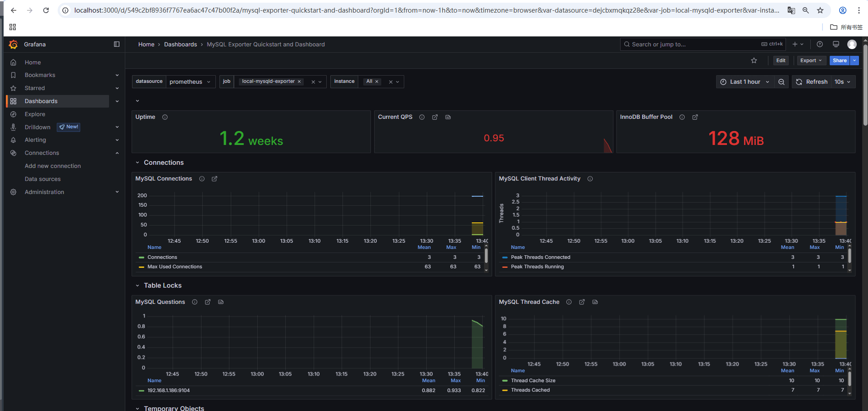Click the Edit dashboard button
The image size is (868, 411).
(x=781, y=60)
